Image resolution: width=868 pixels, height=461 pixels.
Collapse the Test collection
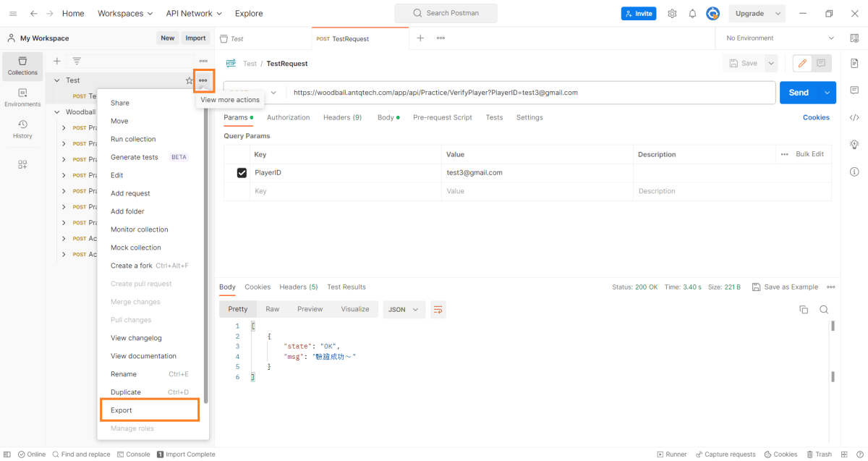point(57,80)
